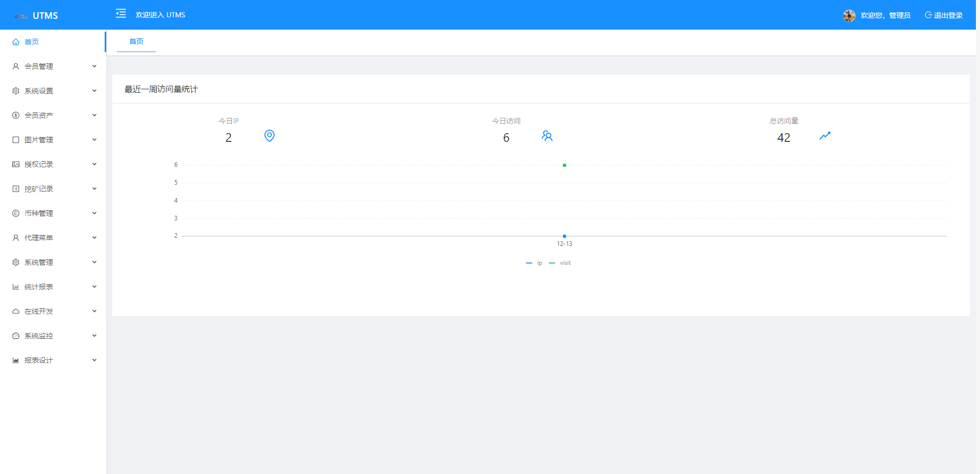980x474 pixels.
Task: Expand 在线开发 with its chevron
Action: coord(94,311)
